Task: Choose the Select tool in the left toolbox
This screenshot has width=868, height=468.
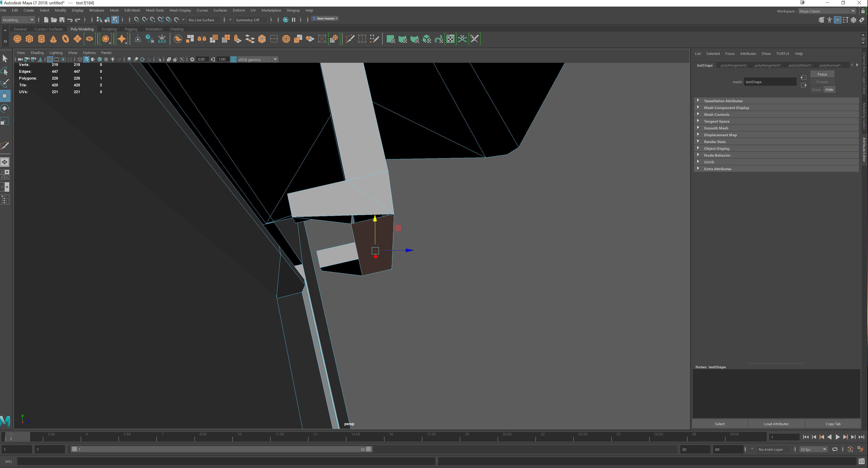Action: [x=5, y=58]
